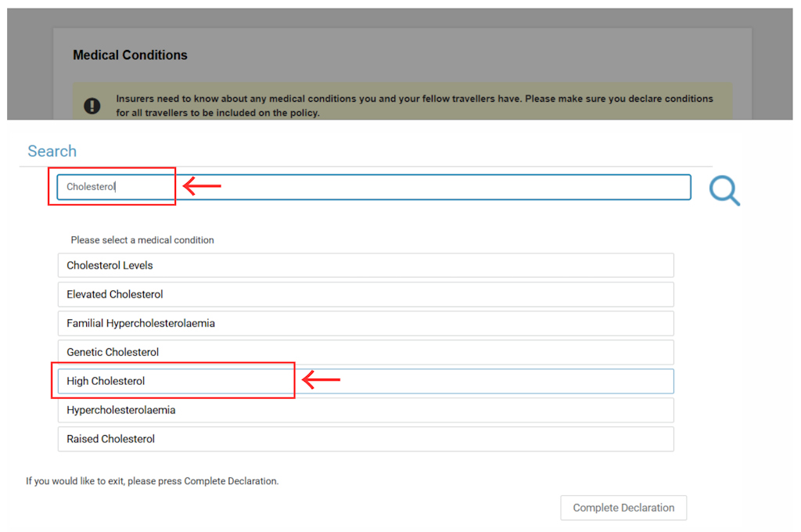Click the red arrow beside the search box
The width and height of the screenshot is (801, 532).
click(x=202, y=186)
